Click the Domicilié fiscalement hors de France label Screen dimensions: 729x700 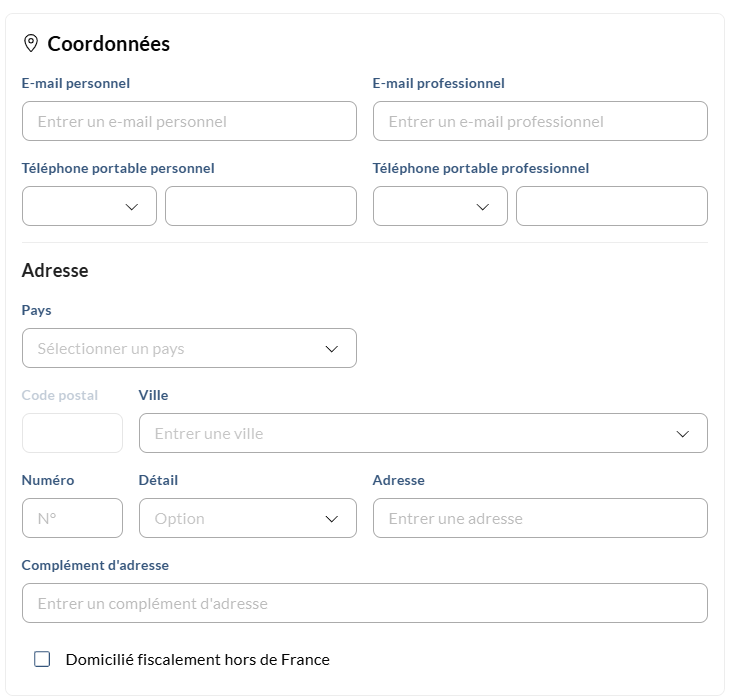pyautogui.click(x=197, y=659)
